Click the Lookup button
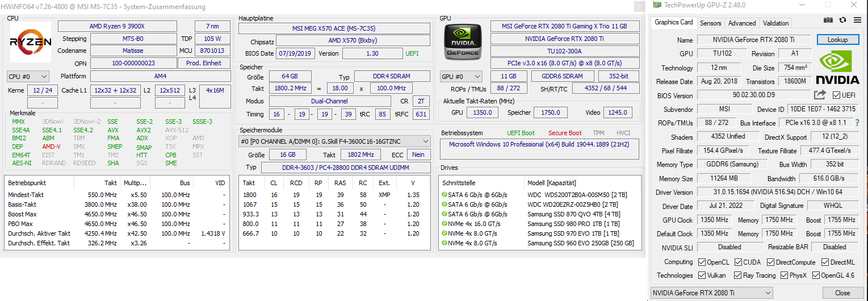The width and height of the screenshot is (868, 301). (x=837, y=40)
